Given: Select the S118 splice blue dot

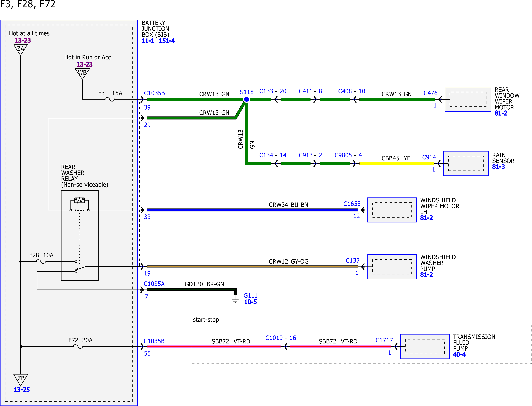Looking at the screenshot, I should click(x=246, y=99).
